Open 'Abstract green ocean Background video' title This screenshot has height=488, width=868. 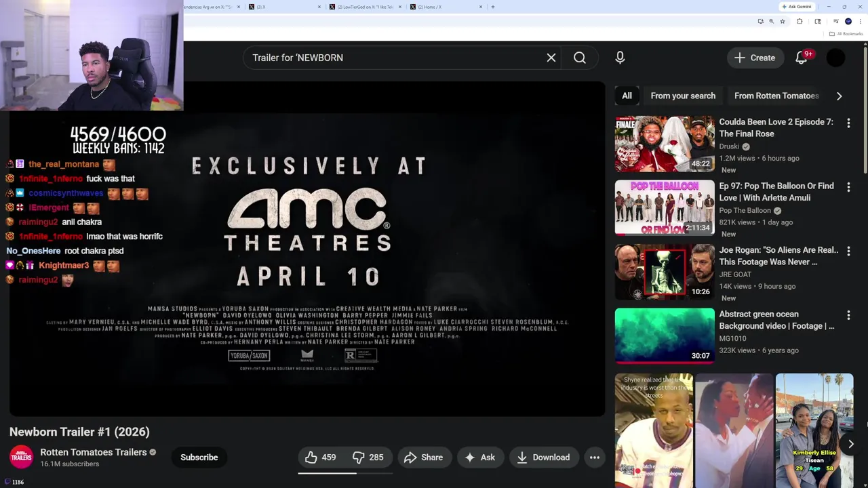point(777,320)
